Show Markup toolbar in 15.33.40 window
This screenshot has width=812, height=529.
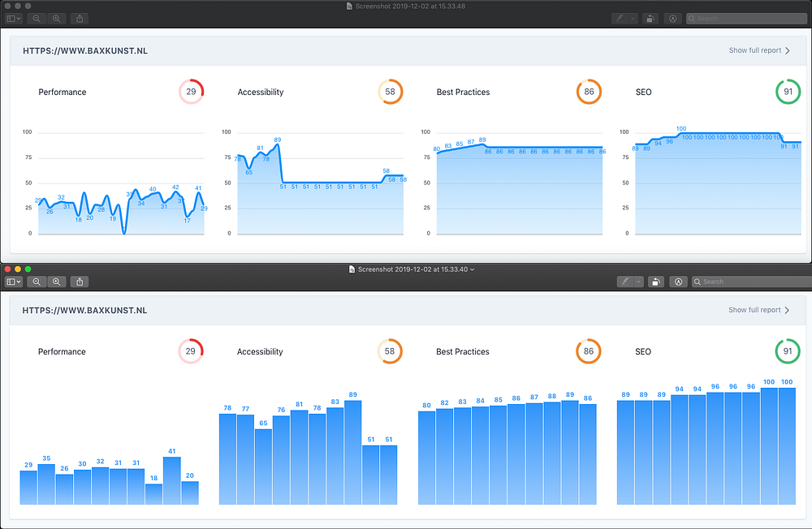(678, 282)
